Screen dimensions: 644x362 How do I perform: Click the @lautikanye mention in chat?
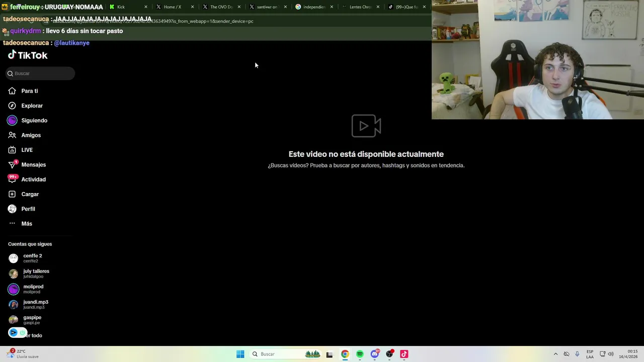click(x=71, y=43)
